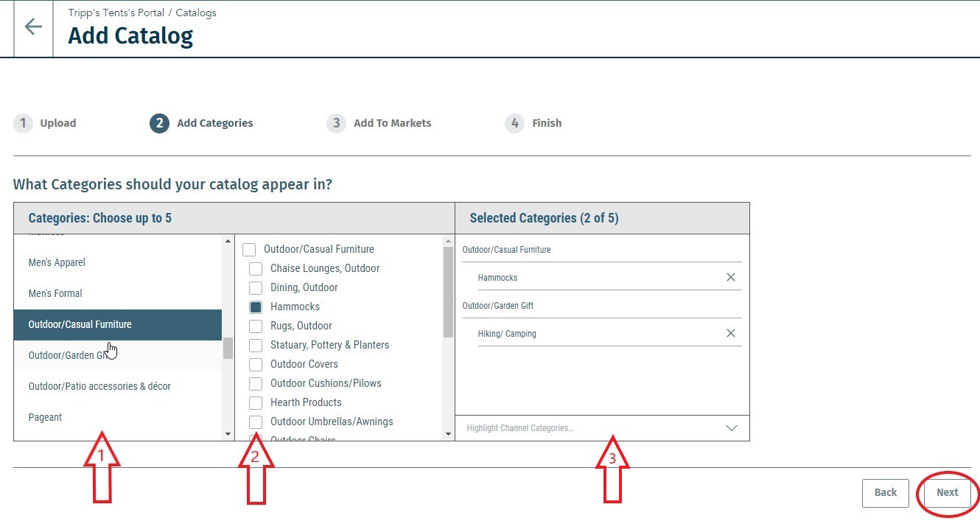The width and height of the screenshot is (980, 521).
Task: Click categories list scrollbar up arrow
Action: 228,241
